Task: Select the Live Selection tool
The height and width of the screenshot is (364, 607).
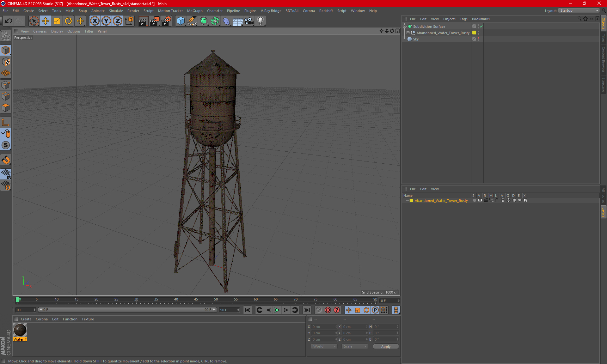Action: (34, 21)
